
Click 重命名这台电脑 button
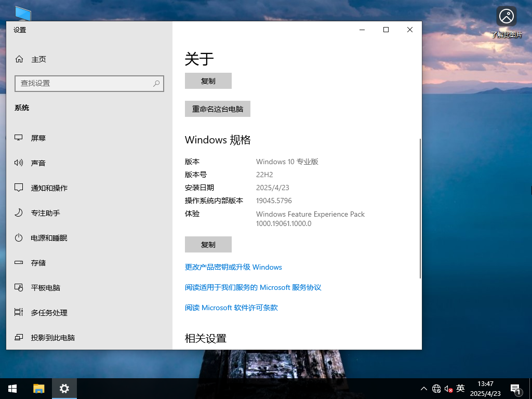(217, 109)
